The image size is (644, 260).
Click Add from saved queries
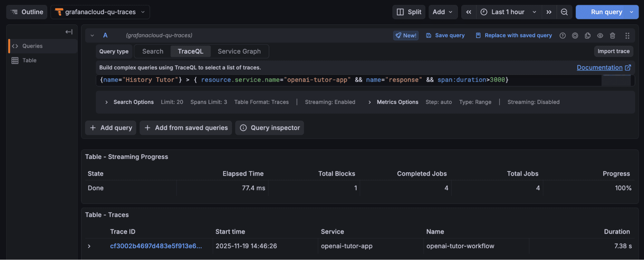point(186,128)
